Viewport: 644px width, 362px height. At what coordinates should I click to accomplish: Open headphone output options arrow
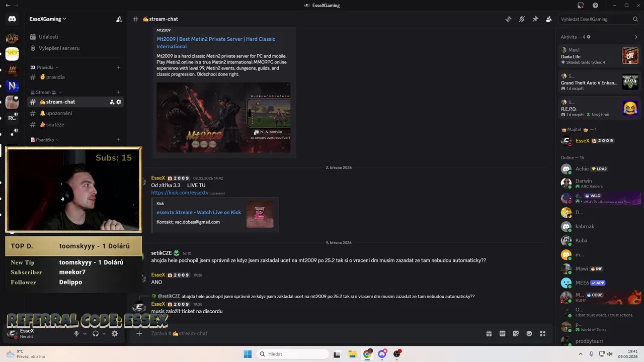tap(104, 333)
